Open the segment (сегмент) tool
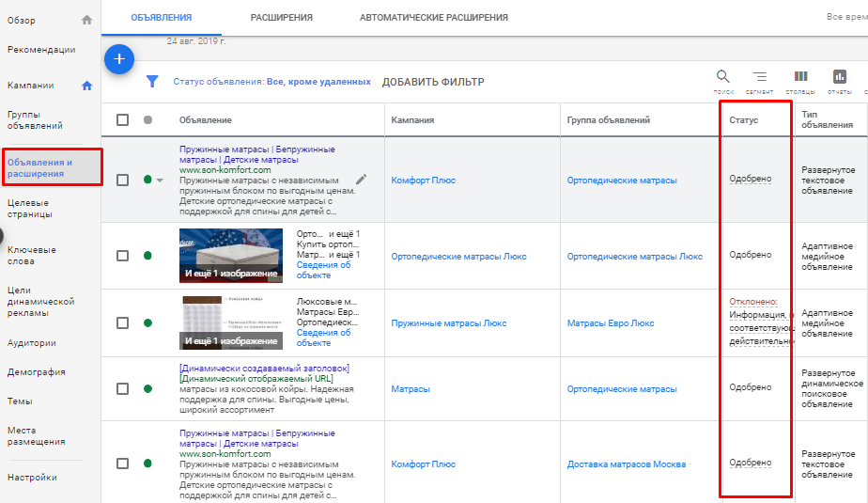The height and width of the screenshot is (503, 868). coord(759,77)
